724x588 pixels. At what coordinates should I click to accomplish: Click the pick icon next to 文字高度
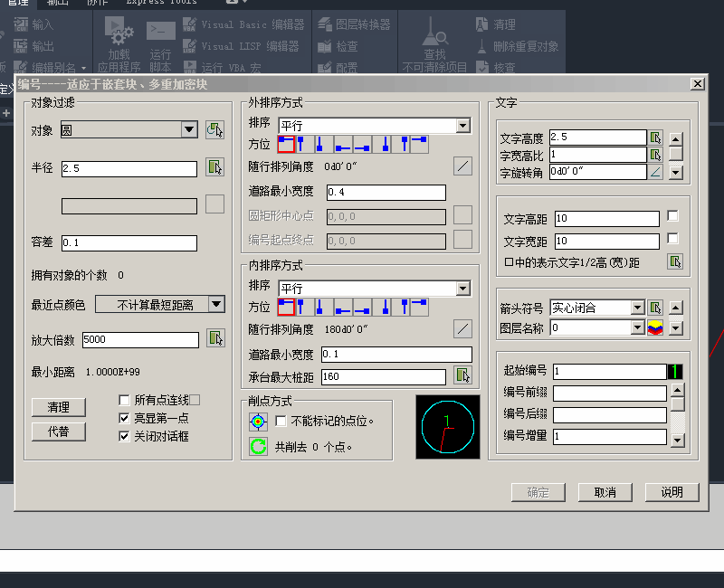655,138
